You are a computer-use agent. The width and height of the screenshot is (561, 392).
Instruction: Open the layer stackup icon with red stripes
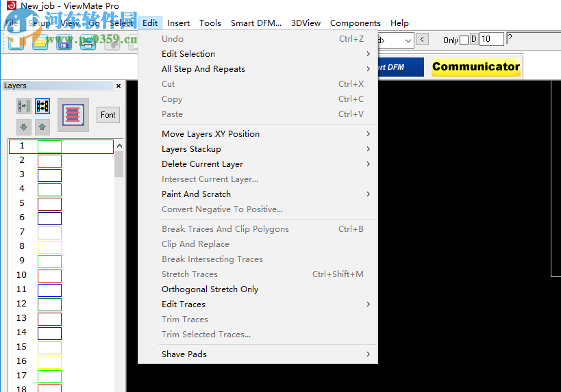[73, 115]
